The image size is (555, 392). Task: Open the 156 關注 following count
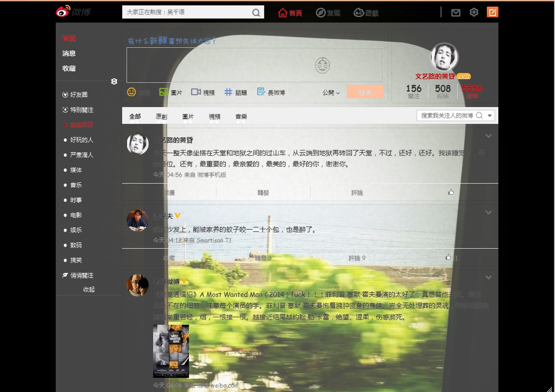tap(414, 92)
